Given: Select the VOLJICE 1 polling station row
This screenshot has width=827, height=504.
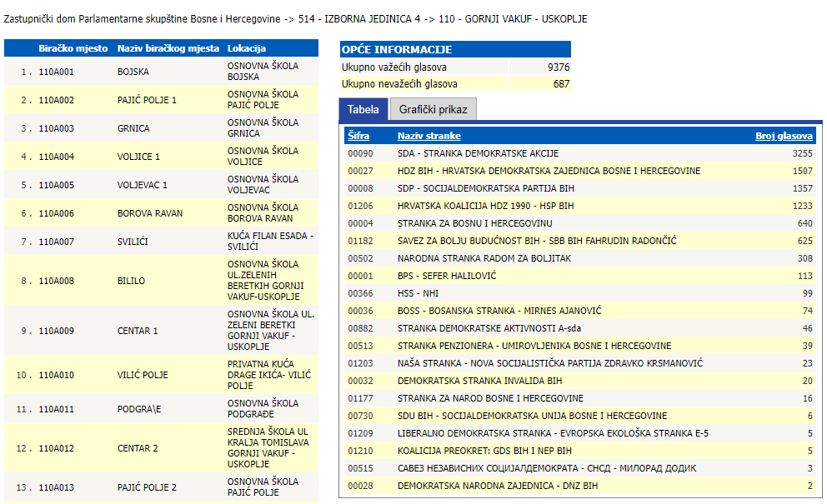Looking at the screenshot, I should click(x=138, y=157).
